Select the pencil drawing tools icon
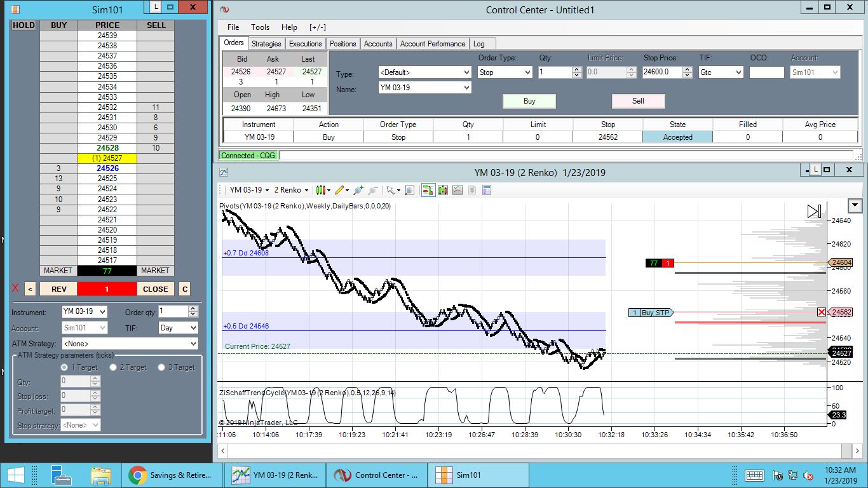This screenshot has width=868, height=488. [342, 190]
